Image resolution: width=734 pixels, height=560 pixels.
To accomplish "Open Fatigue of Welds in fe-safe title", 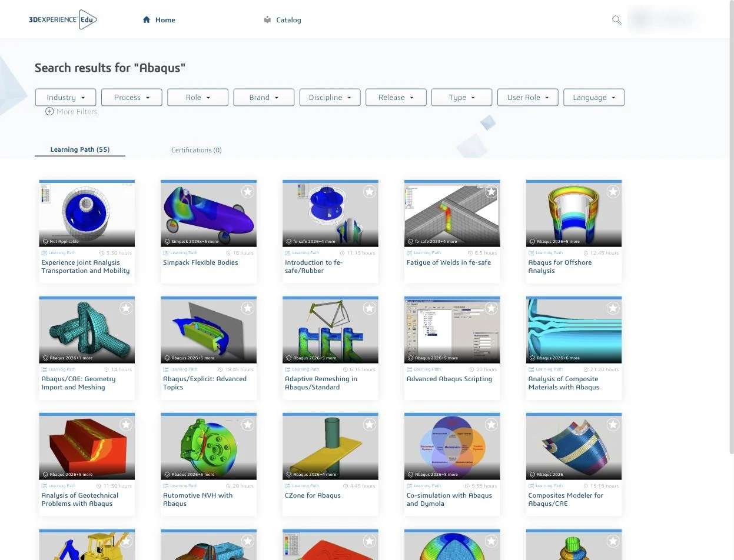I will pyautogui.click(x=449, y=262).
